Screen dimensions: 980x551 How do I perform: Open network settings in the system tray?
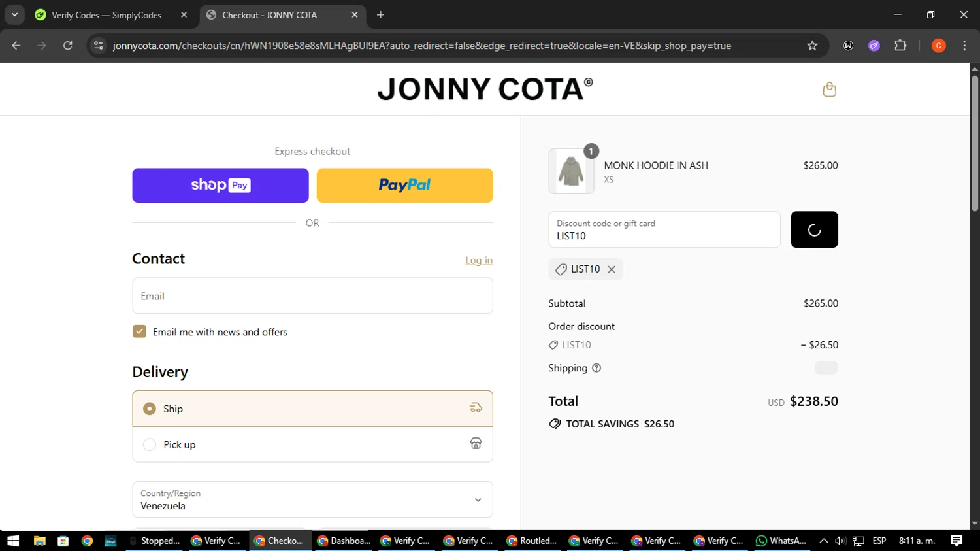858,541
